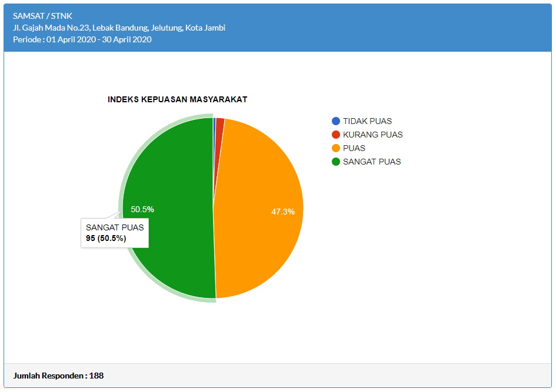Click the orange PUAS legend marker
The width and height of the screenshot is (556, 392).
336,148
